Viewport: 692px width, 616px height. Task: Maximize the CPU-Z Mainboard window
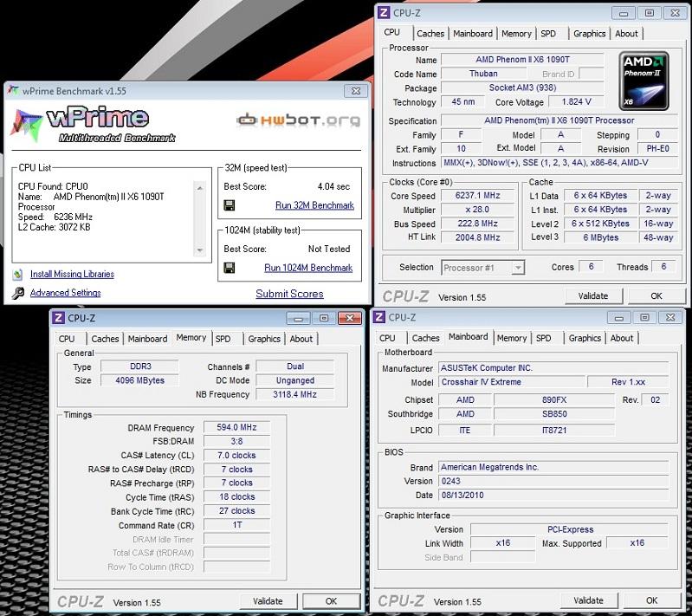point(644,317)
